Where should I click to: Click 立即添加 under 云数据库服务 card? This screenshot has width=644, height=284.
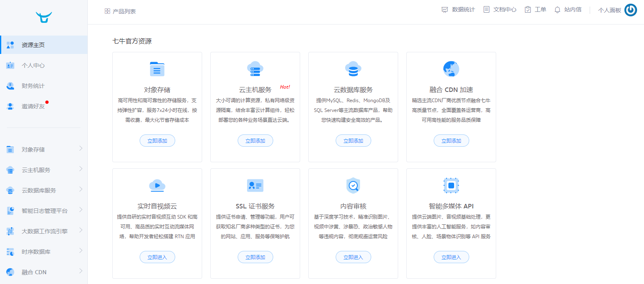click(x=353, y=141)
